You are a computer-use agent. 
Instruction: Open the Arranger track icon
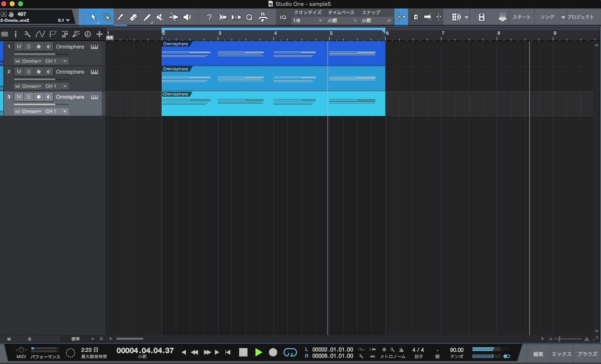click(x=65, y=34)
